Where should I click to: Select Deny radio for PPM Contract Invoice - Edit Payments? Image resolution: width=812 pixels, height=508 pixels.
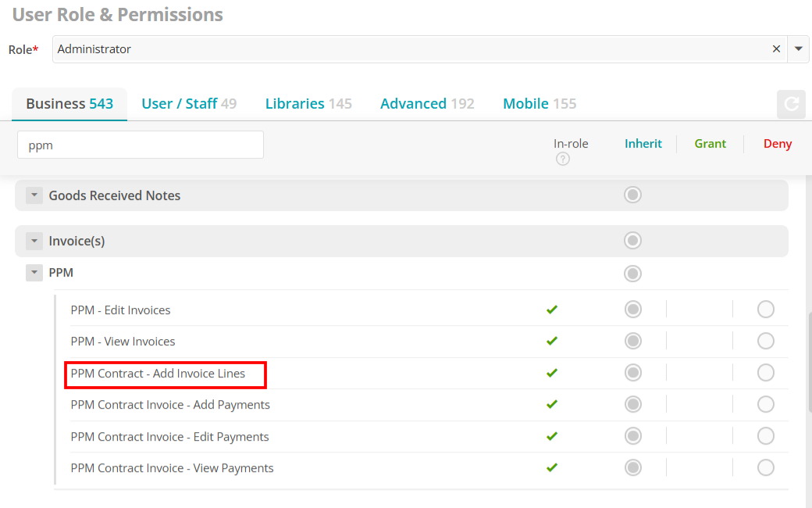pyautogui.click(x=765, y=436)
